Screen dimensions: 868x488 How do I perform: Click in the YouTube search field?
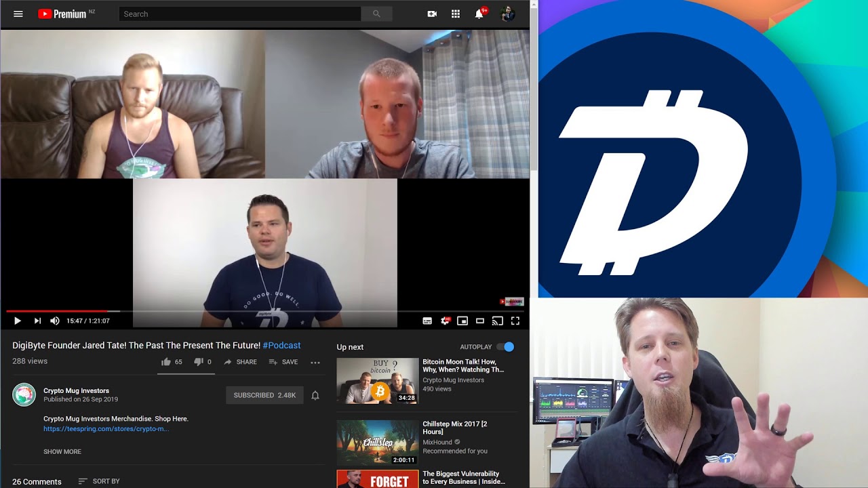(x=240, y=14)
